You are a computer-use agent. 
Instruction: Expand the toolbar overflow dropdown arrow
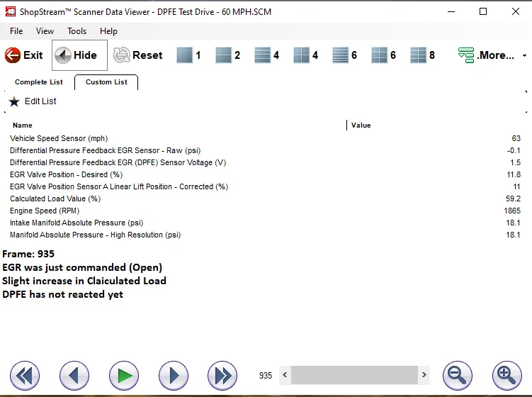click(524, 55)
